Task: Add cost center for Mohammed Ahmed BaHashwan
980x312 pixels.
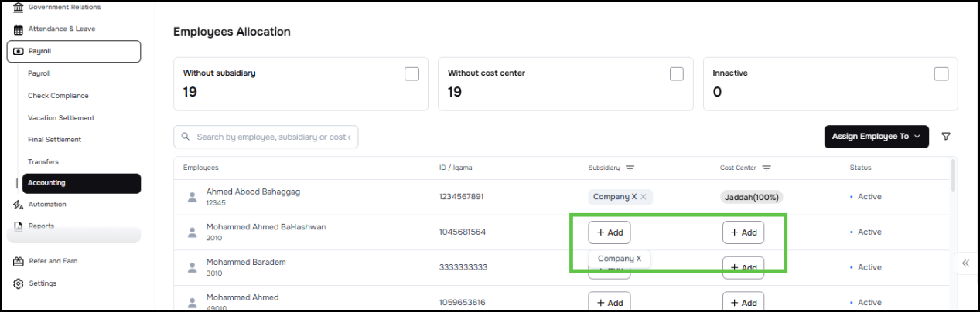Action: click(743, 232)
